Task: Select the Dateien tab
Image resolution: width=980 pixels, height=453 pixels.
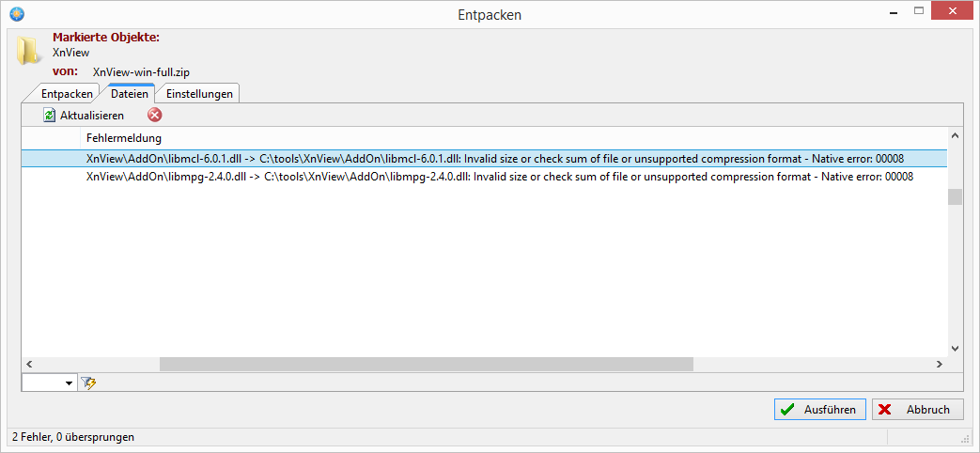Action: (129, 94)
